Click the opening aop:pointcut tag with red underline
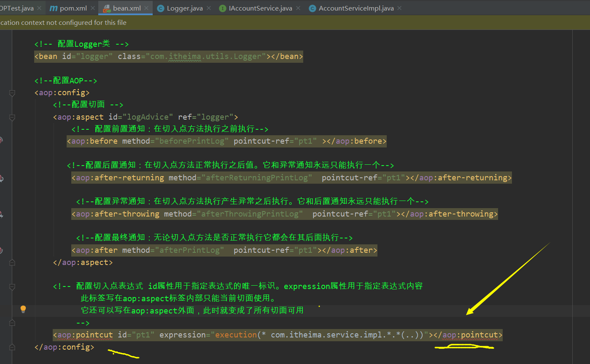The image size is (590, 364). [83, 335]
